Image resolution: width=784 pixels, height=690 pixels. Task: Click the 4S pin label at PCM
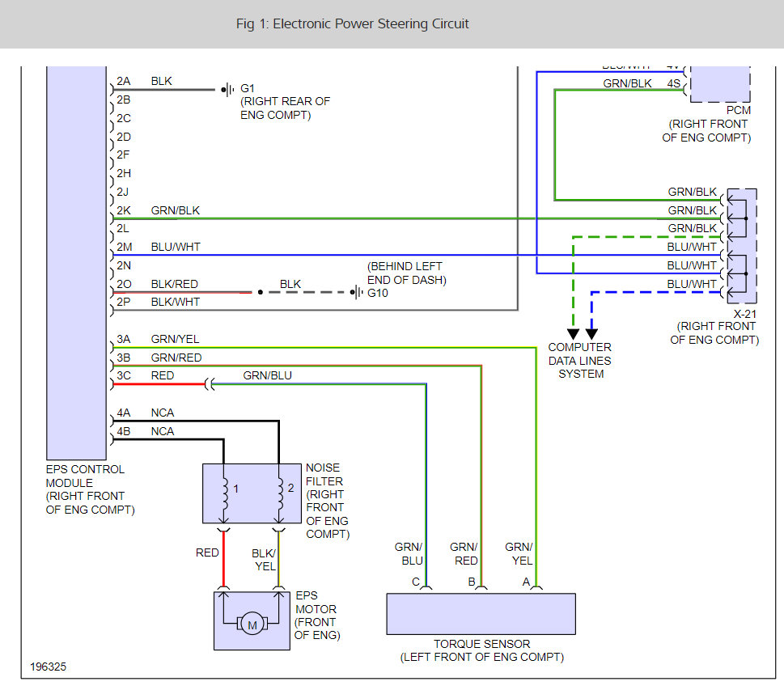pos(673,83)
